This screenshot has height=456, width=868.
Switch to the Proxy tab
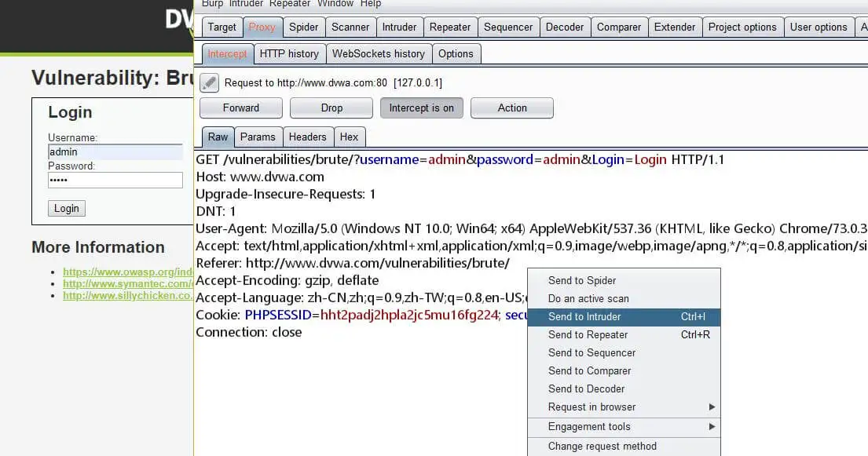click(262, 27)
